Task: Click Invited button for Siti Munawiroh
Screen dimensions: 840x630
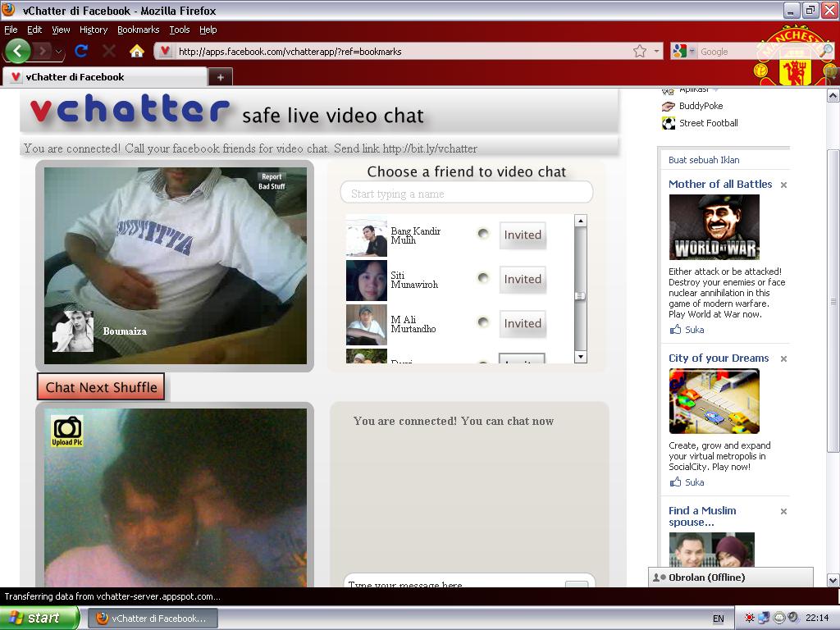Action: [523, 280]
